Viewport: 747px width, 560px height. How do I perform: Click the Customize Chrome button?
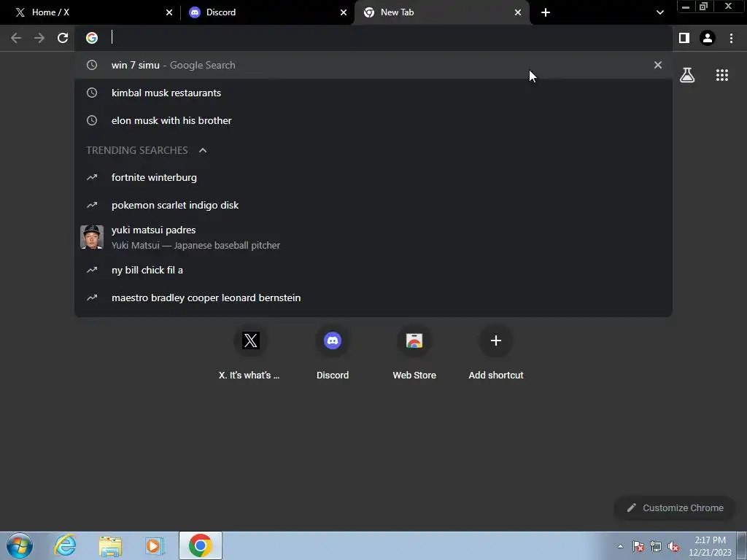click(675, 507)
